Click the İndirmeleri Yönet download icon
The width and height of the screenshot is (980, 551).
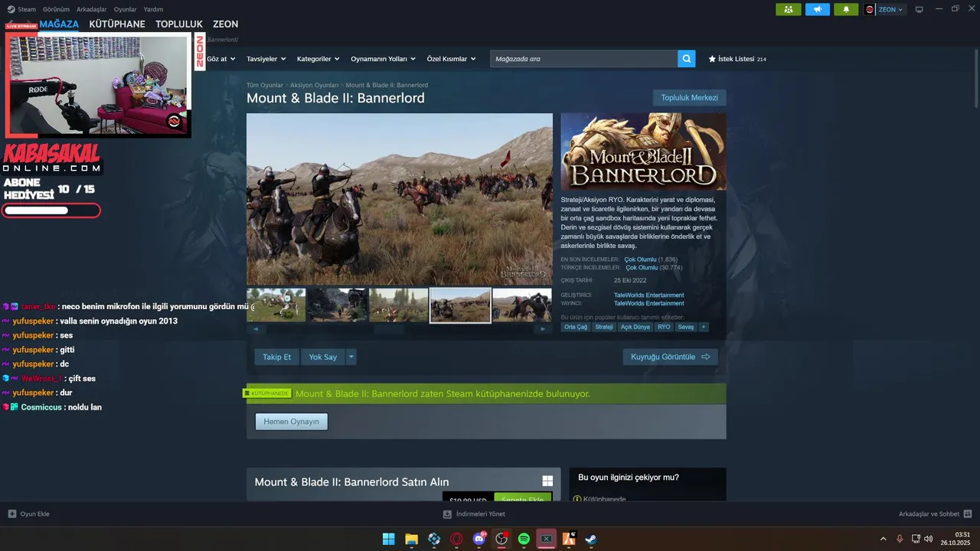[447, 514]
